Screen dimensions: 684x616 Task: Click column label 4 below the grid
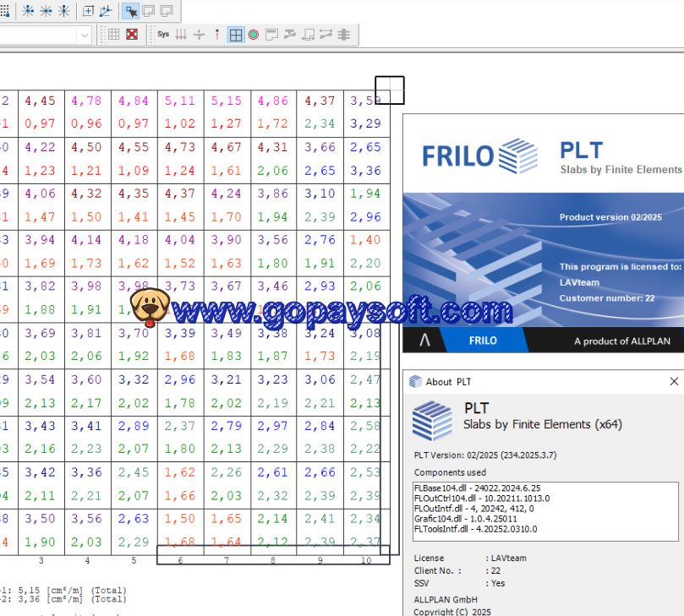87,560
